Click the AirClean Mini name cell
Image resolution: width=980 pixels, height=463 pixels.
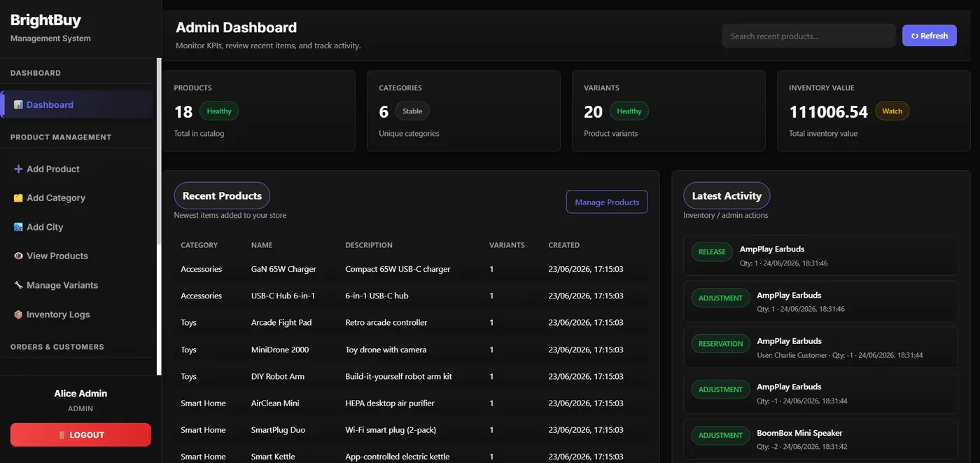(275, 403)
